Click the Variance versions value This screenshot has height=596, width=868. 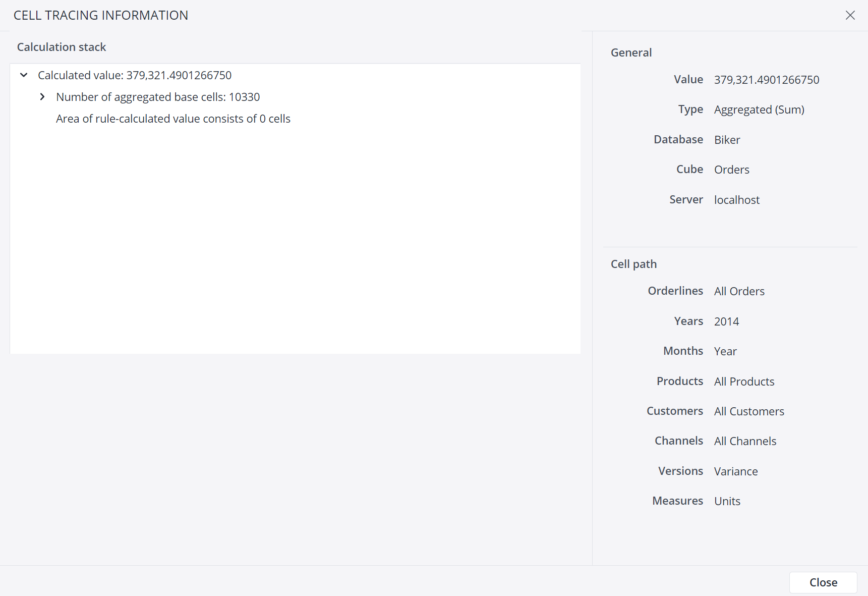pyautogui.click(x=736, y=471)
